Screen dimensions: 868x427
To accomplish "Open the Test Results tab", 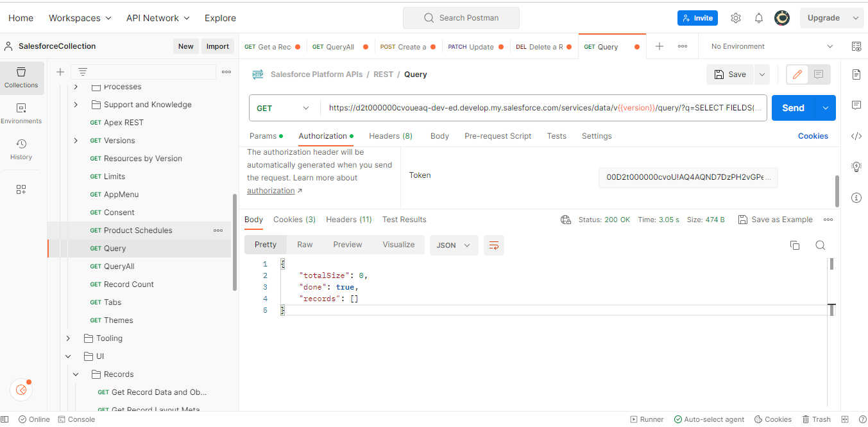I will (x=404, y=220).
